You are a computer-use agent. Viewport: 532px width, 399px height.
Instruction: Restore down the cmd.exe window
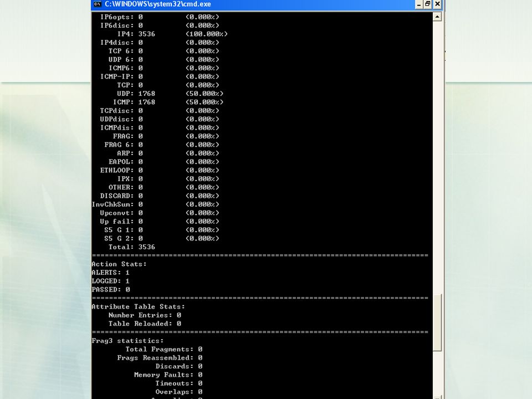[x=428, y=4]
